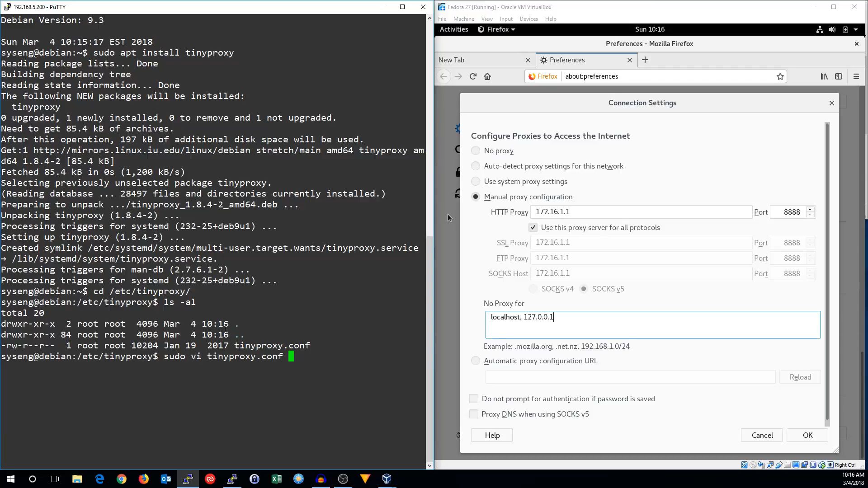Screen dimensions: 868x488
Task: Open File Explorer from taskbar
Action: (77, 479)
